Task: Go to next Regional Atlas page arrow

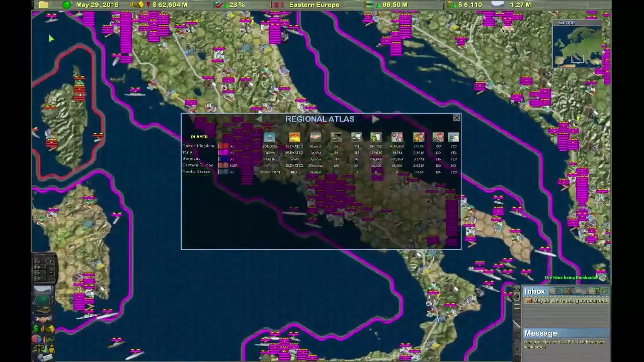Action: (x=375, y=119)
